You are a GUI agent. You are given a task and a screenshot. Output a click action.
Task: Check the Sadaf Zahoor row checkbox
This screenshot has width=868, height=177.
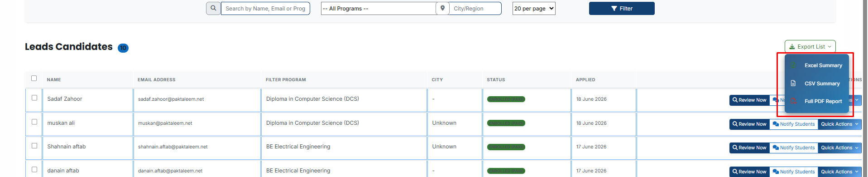(x=34, y=98)
